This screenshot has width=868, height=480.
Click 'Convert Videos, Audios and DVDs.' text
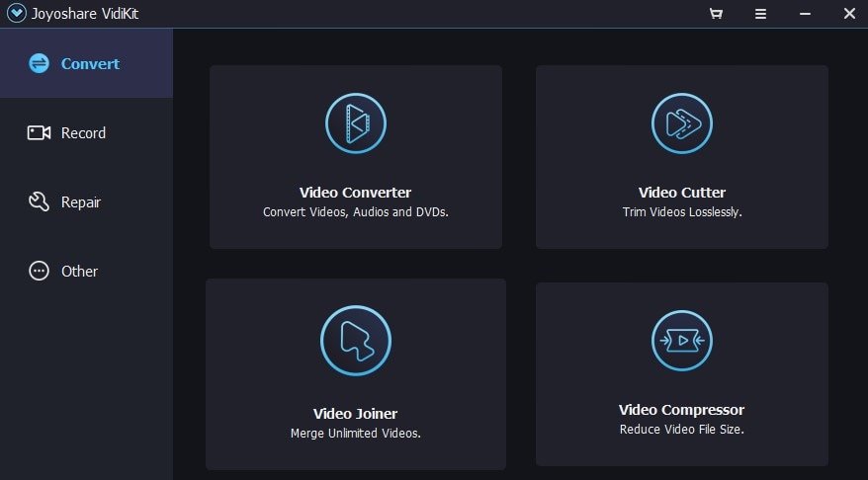(355, 211)
